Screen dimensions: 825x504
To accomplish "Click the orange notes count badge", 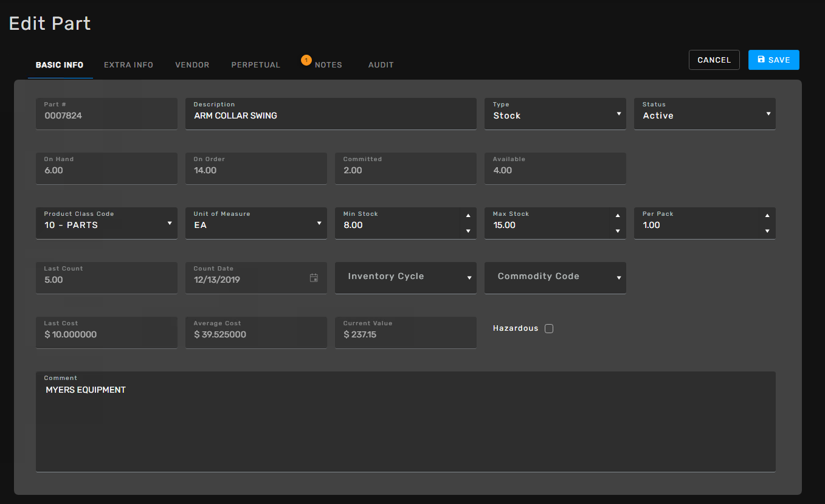I will (x=306, y=60).
